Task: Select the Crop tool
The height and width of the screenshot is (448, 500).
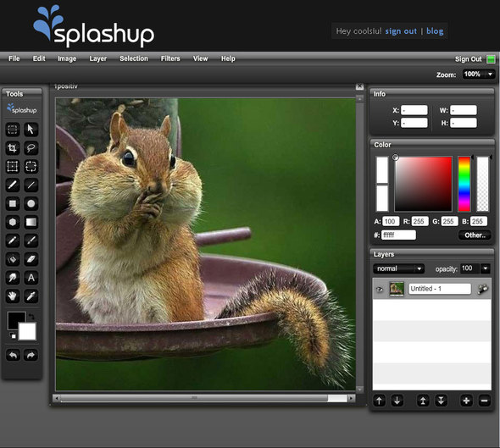Action: pos(13,148)
